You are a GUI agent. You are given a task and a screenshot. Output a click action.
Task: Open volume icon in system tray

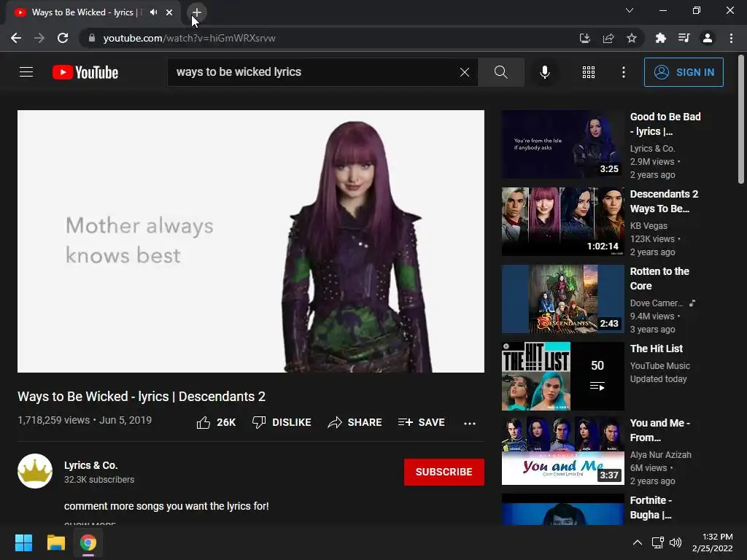(676, 542)
